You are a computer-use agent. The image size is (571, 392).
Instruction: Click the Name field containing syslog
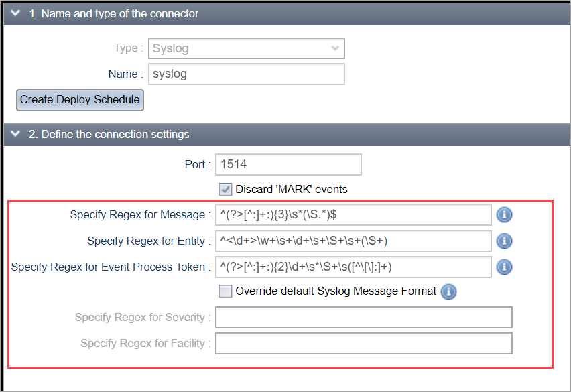[x=246, y=74]
